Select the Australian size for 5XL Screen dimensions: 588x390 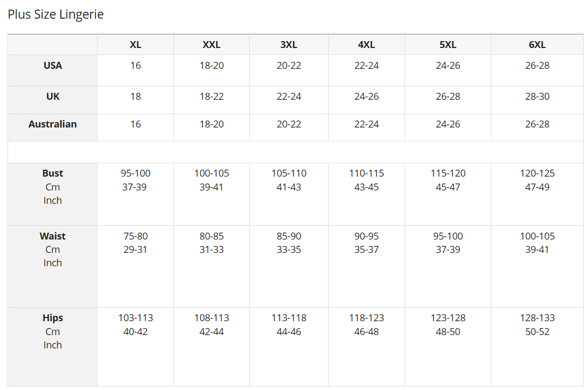coord(448,124)
